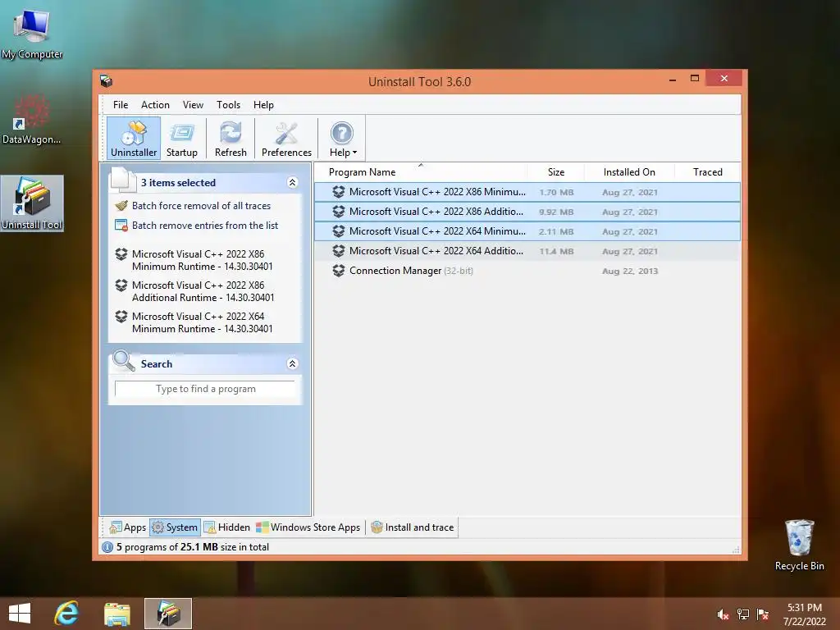840x630 pixels.
Task: Switch to the Windows Store Apps tab
Action: click(308, 527)
